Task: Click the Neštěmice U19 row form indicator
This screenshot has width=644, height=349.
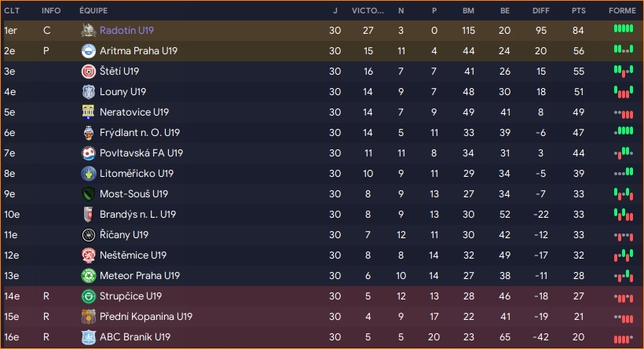Action: click(x=623, y=255)
